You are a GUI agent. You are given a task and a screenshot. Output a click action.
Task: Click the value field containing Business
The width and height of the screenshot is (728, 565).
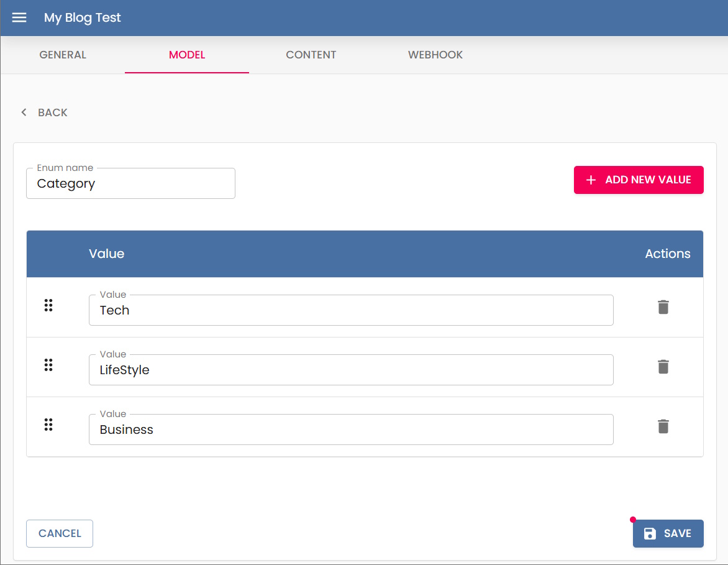(351, 429)
